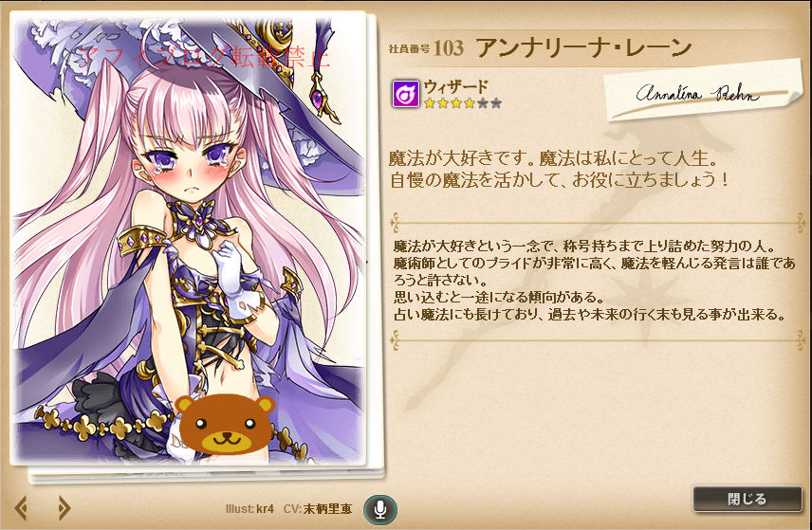812x530 pixels.
Task: Click the character name アンナリーナ・レーン
Action: coord(583,48)
